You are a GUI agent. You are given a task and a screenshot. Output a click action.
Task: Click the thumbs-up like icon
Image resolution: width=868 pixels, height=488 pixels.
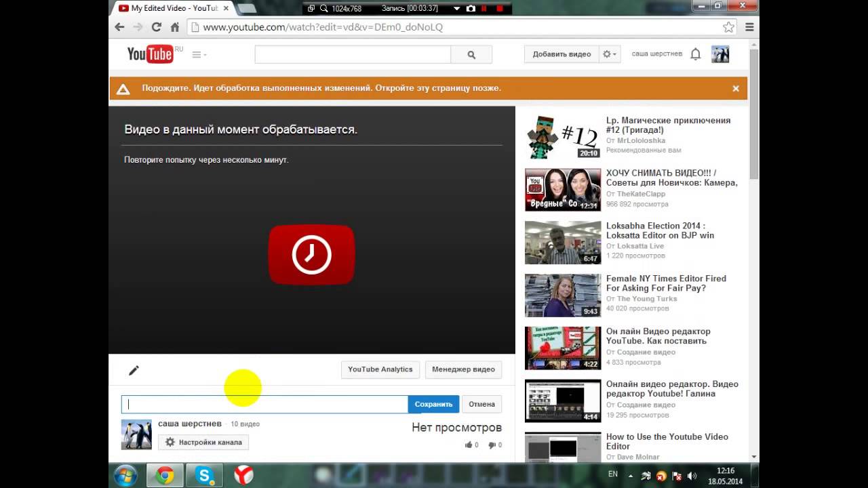(x=469, y=445)
